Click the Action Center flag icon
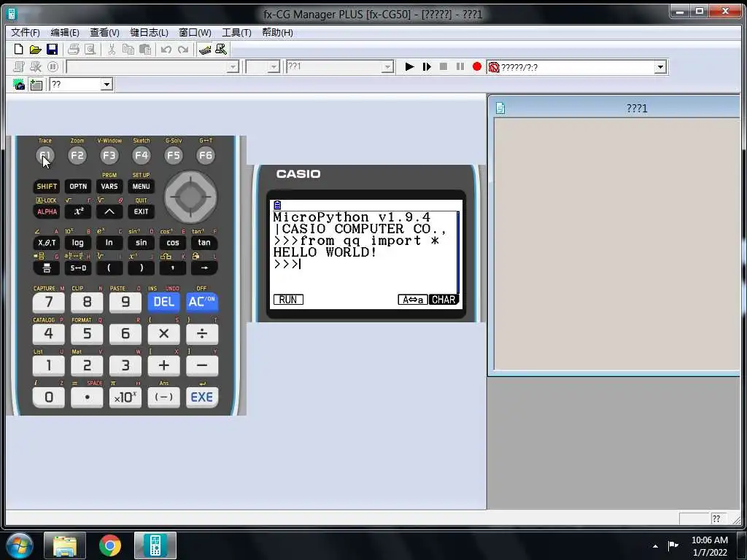Image resolution: width=747 pixels, height=560 pixels. tap(673, 545)
